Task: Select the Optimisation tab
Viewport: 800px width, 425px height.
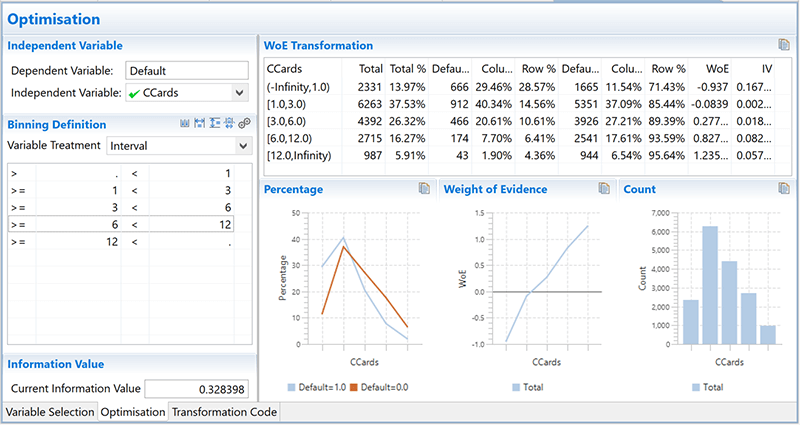Action: (133, 412)
